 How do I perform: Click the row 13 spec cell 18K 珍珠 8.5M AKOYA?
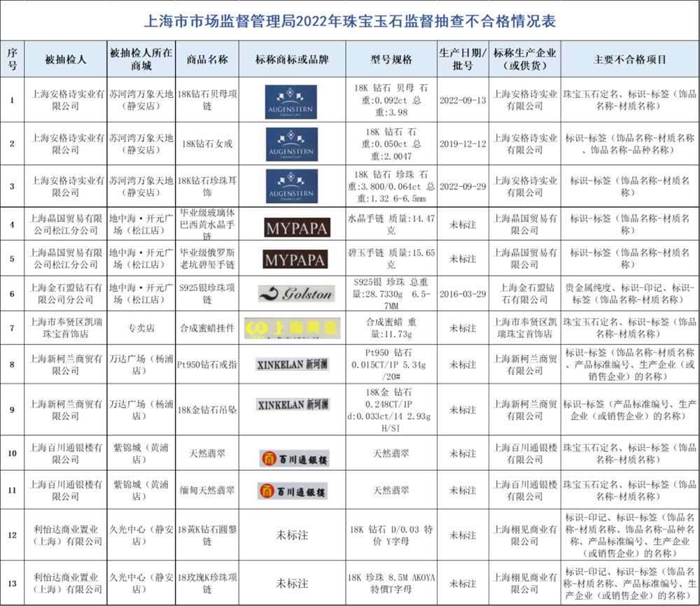tap(391, 583)
